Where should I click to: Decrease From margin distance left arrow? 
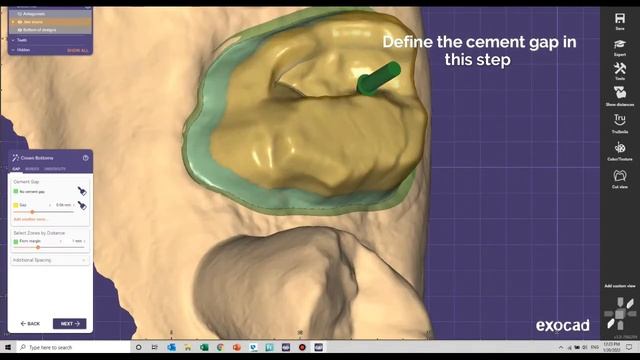click(x=61, y=241)
